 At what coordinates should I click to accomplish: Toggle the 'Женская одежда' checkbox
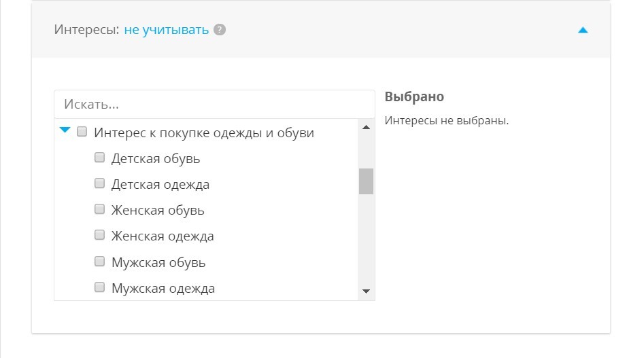pyautogui.click(x=99, y=235)
